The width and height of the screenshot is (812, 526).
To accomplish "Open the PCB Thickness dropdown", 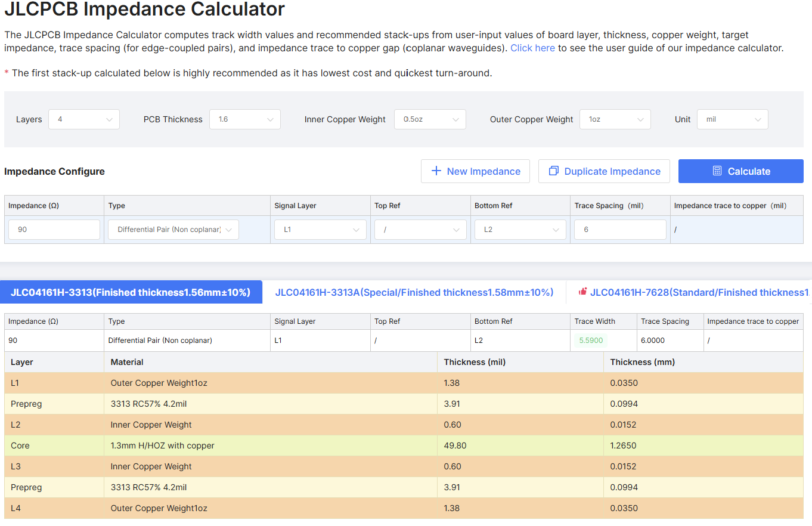I will tap(244, 119).
